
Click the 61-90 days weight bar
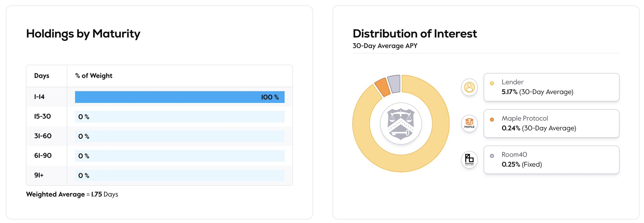click(x=179, y=156)
